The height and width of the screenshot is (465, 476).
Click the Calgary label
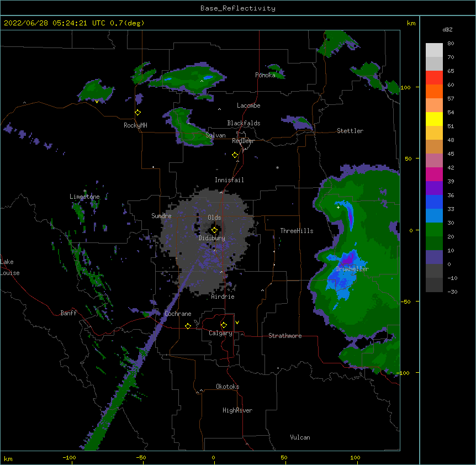(x=221, y=333)
